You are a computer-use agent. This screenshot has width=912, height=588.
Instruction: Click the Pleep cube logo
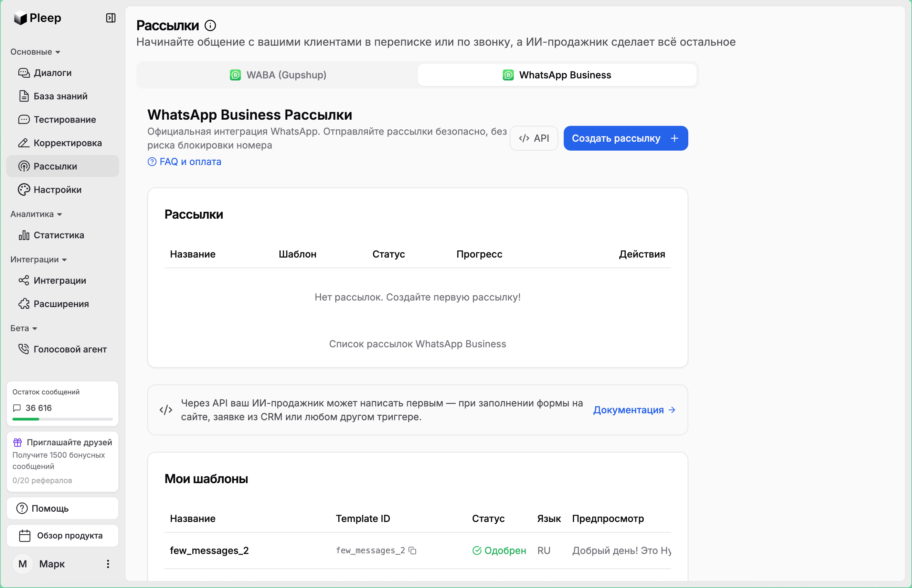coord(20,18)
